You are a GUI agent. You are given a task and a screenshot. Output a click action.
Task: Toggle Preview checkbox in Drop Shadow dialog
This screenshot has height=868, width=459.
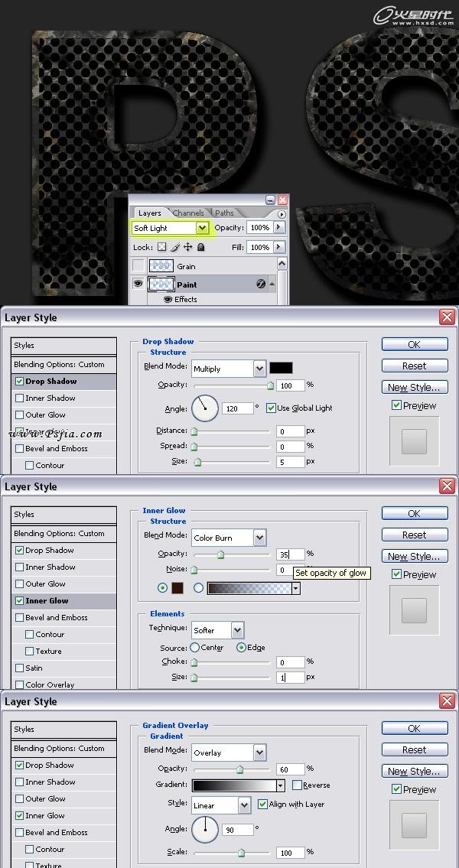[396, 405]
